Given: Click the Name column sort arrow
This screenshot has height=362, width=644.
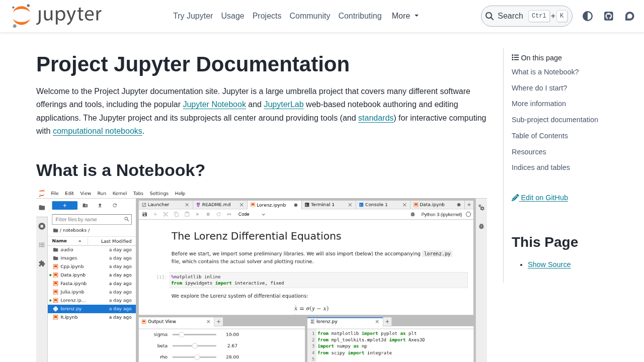Looking at the screenshot, I should click(x=80, y=241).
